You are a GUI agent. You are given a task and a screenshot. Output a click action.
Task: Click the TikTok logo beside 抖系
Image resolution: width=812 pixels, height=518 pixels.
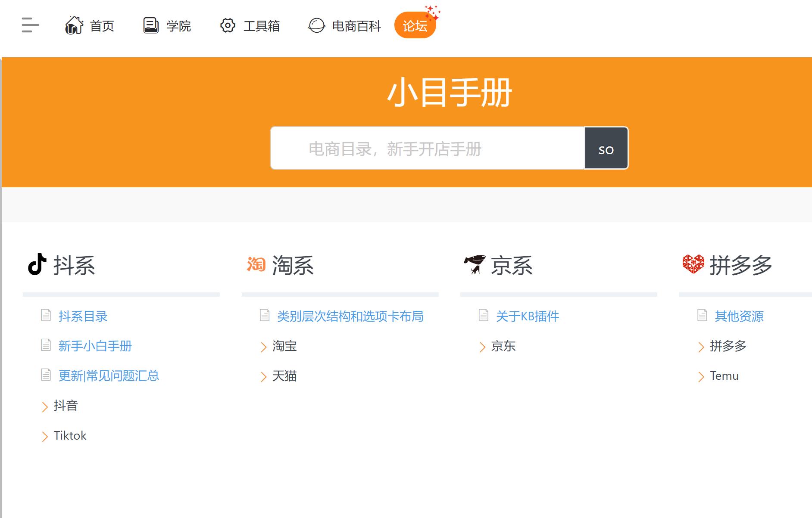pos(37,264)
